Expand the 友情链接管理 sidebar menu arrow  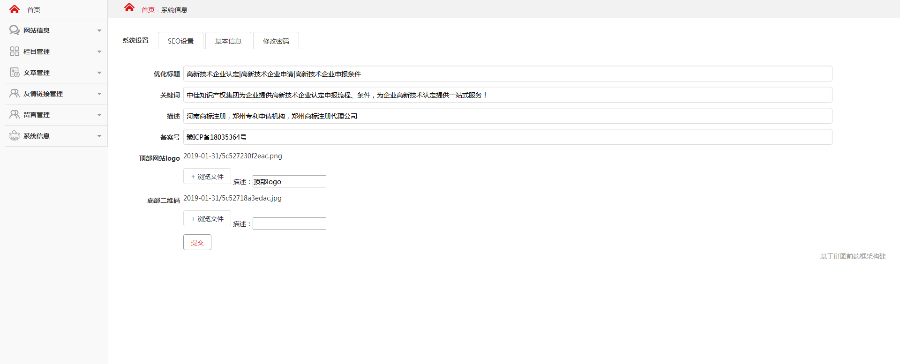point(99,94)
